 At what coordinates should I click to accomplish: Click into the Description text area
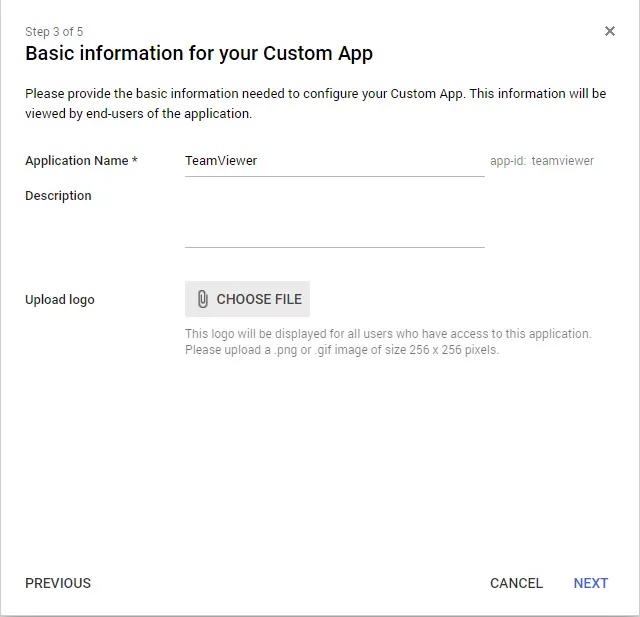[335, 218]
